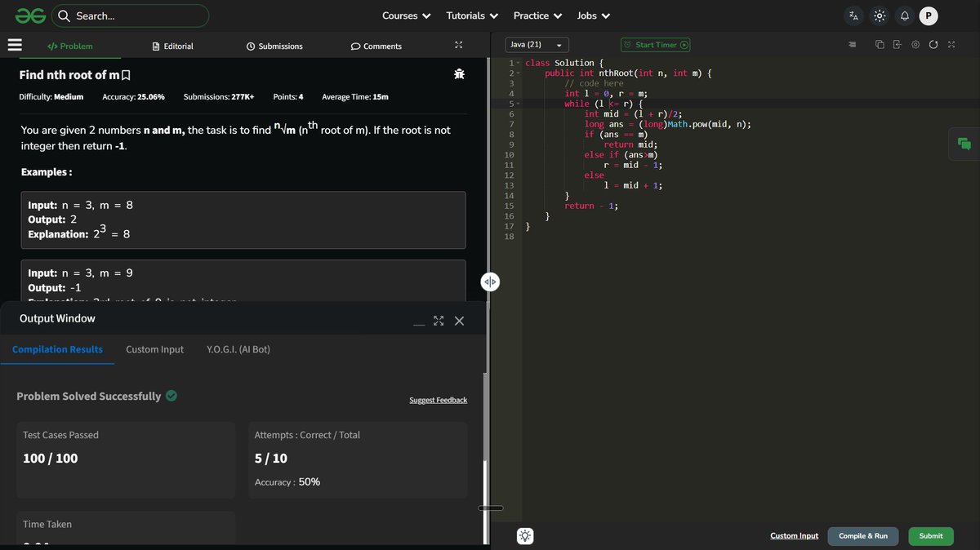This screenshot has height=550, width=980.
Task: Collapse the nthRoot method fold arrow
Action: pos(518,73)
